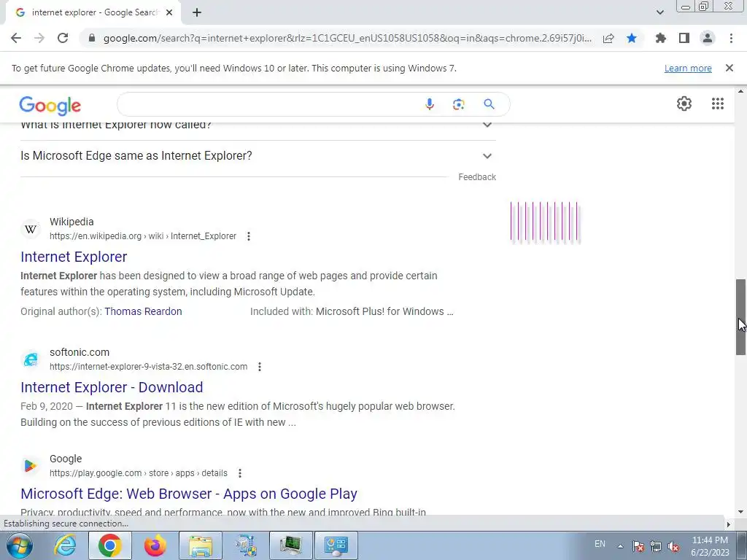Launch Firefox from the taskbar
This screenshot has height=560, width=747.
(155, 545)
